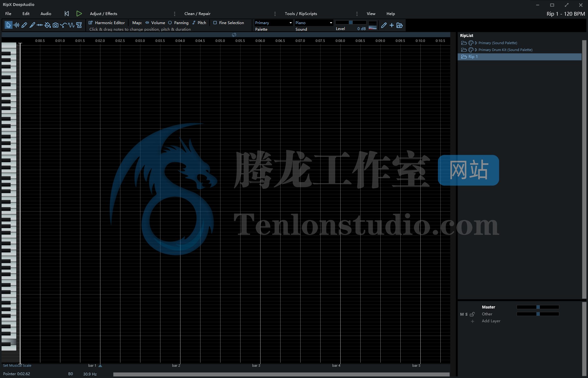588x378 pixels.
Task: Click palette icon of Primary Drum Kit
Action: (471, 50)
